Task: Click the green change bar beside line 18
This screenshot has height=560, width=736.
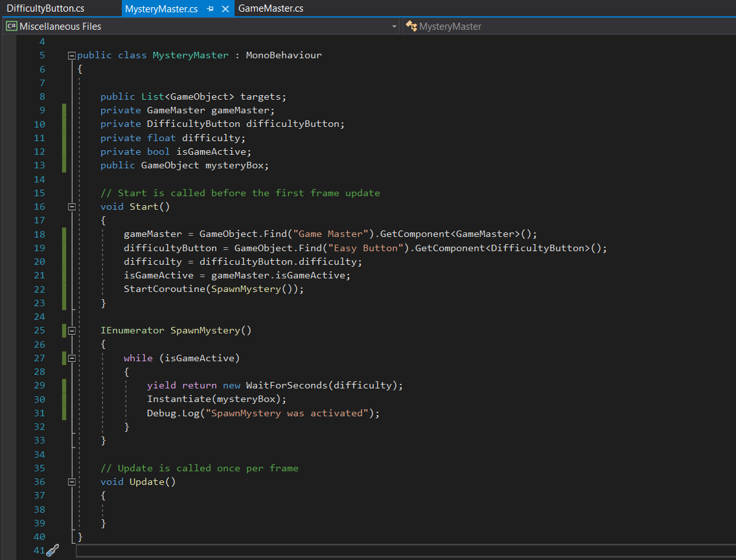Action: [x=63, y=234]
